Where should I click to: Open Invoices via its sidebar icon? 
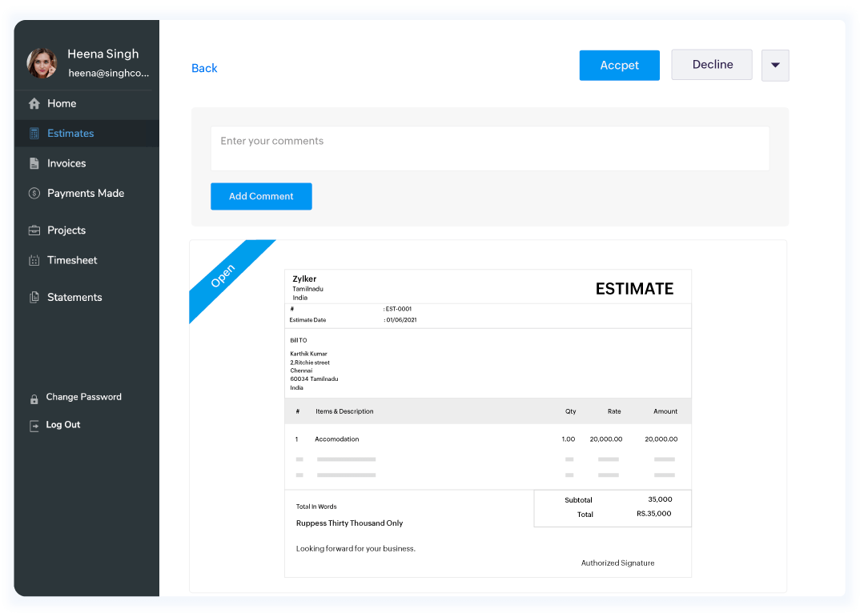34,163
